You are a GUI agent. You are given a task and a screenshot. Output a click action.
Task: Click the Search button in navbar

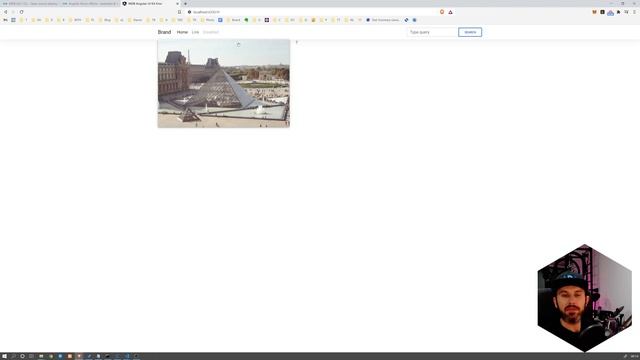(470, 32)
